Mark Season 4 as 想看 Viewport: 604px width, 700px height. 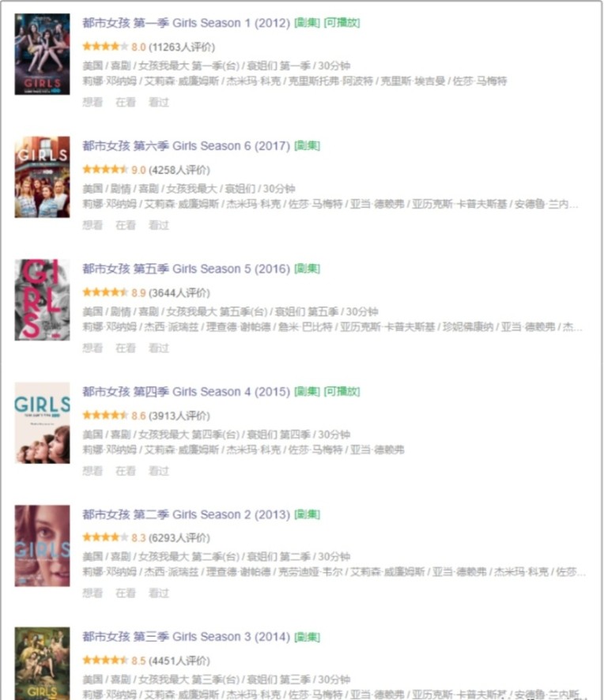[x=92, y=471]
